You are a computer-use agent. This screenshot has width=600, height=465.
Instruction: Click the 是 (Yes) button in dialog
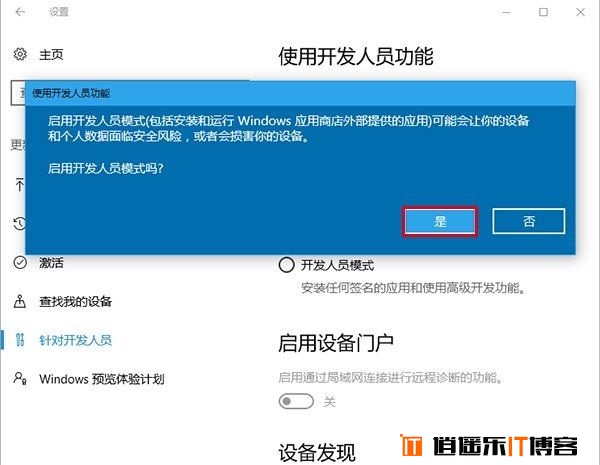click(x=440, y=221)
